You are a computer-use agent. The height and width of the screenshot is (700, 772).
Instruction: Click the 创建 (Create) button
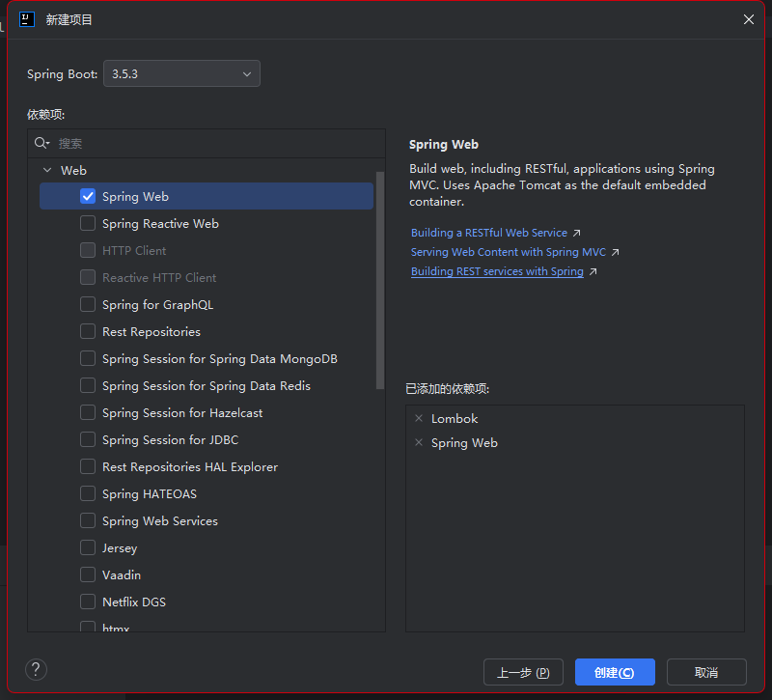pos(615,672)
